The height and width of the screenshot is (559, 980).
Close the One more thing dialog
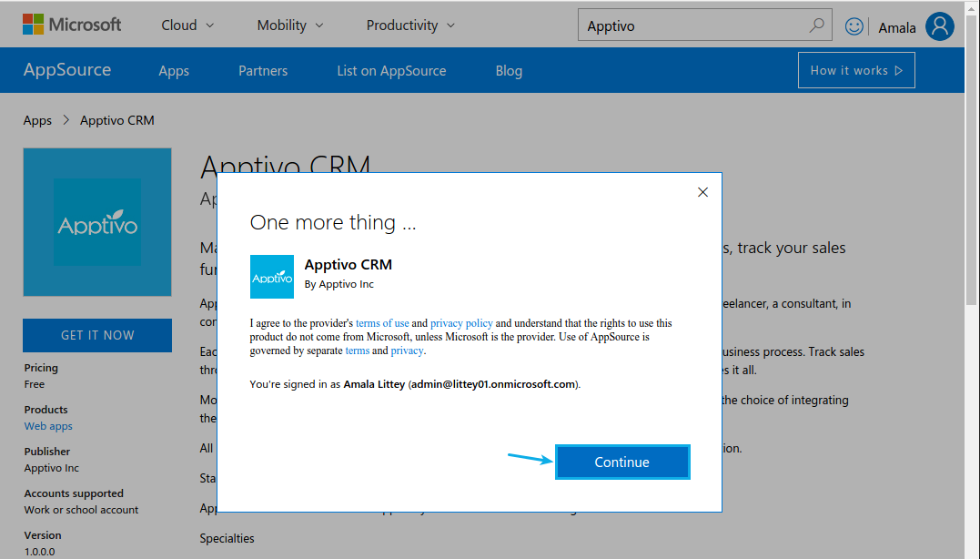pyautogui.click(x=702, y=192)
